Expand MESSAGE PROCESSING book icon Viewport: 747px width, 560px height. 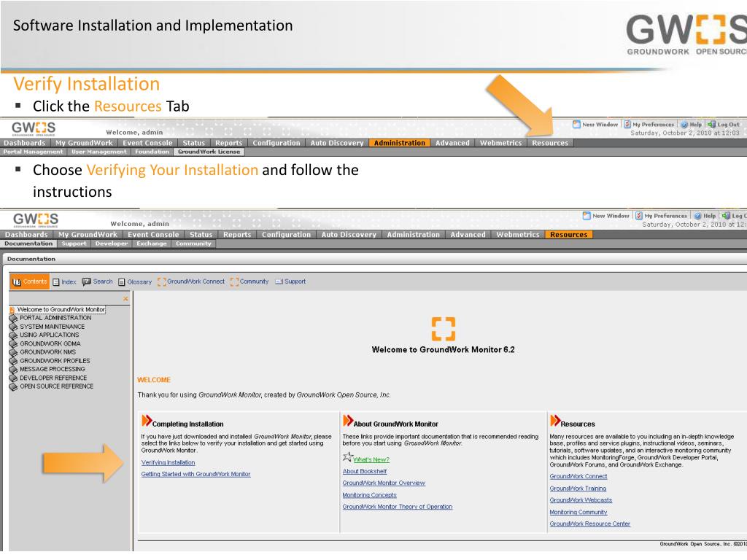click(13, 370)
